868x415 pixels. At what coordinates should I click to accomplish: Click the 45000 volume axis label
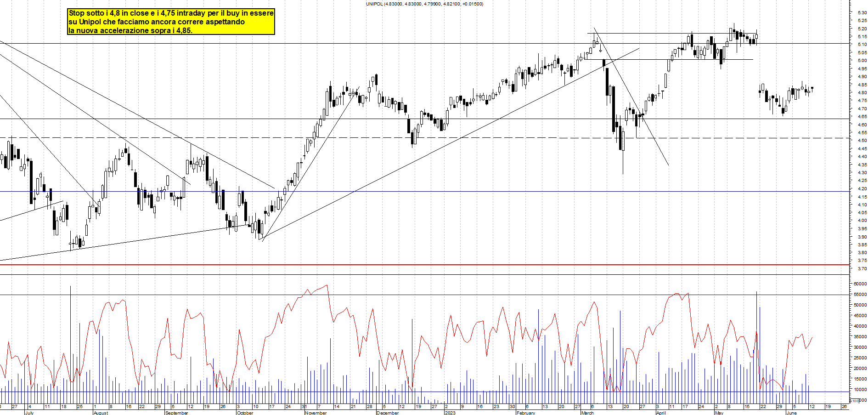click(860, 316)
